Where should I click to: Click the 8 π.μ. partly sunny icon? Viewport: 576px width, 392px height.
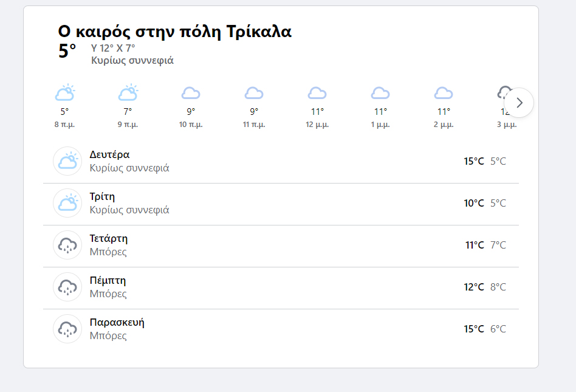pyautogui.click(x=64, y=93)
